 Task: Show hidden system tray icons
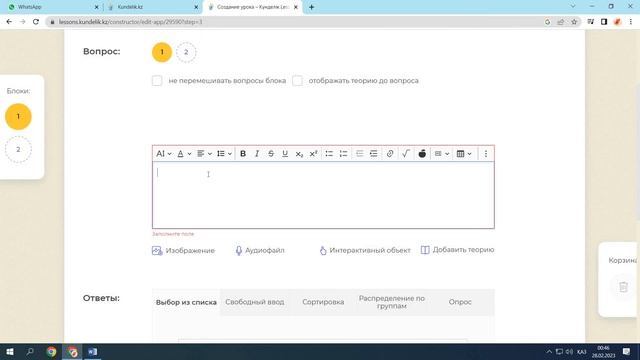click(549, 352)
